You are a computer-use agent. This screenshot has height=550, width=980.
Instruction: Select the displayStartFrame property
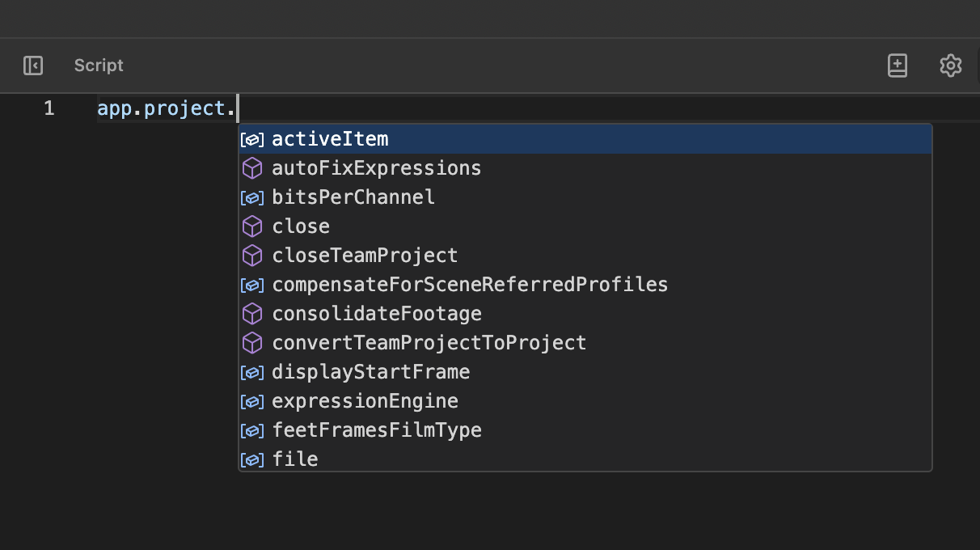[370, 371]
